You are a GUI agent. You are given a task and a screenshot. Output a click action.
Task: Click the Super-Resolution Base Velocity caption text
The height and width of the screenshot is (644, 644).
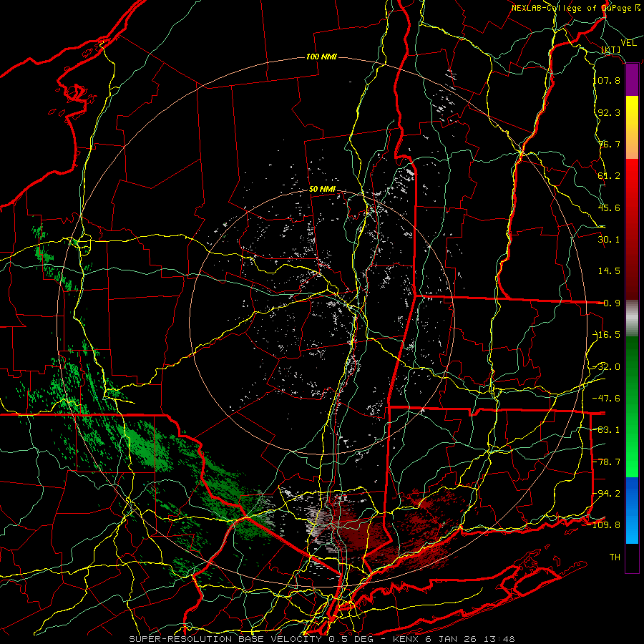(321, 639)
